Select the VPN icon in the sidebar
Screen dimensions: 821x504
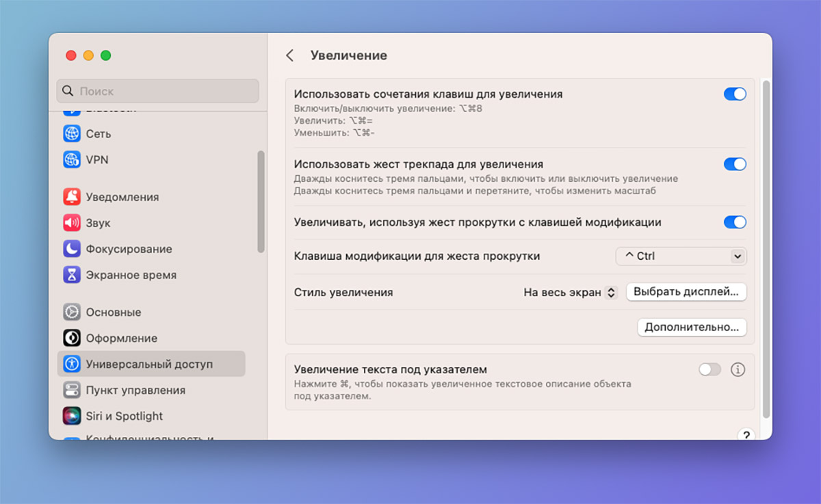pyautogui.click(x=72, y=160)
